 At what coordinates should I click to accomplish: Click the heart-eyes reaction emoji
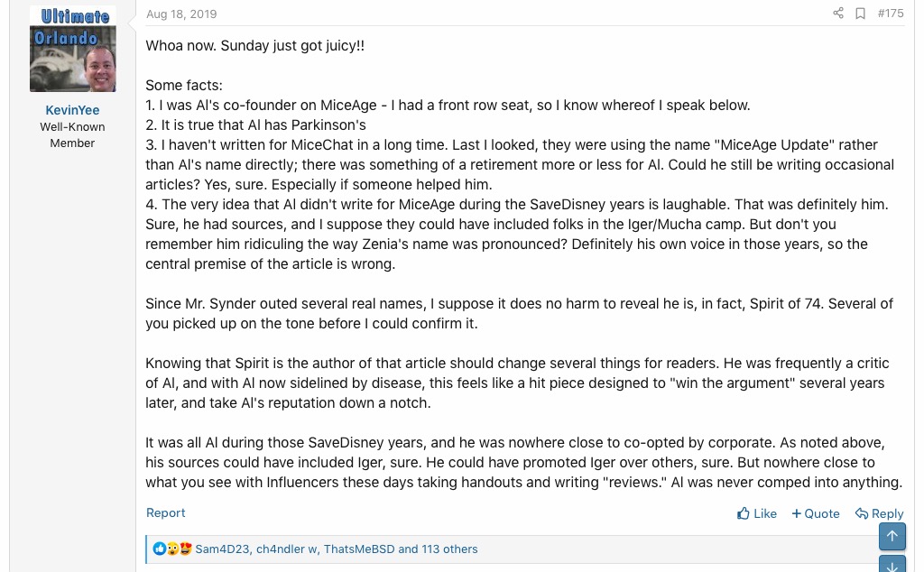185,549
